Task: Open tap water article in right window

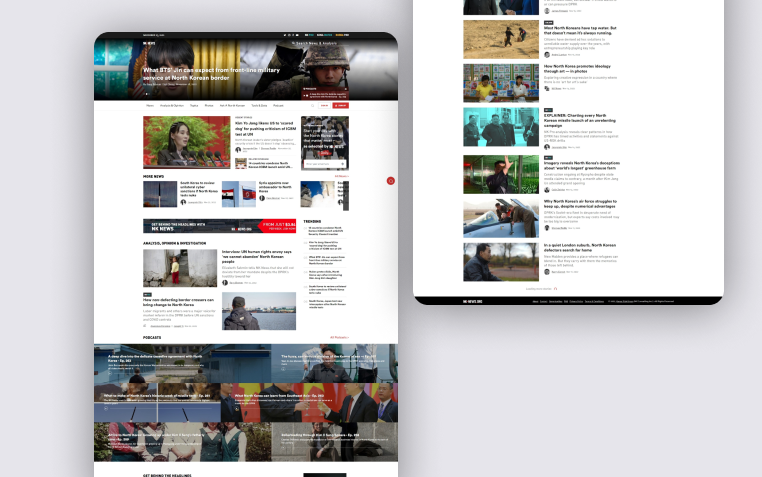Action: (x=580, y=31)
